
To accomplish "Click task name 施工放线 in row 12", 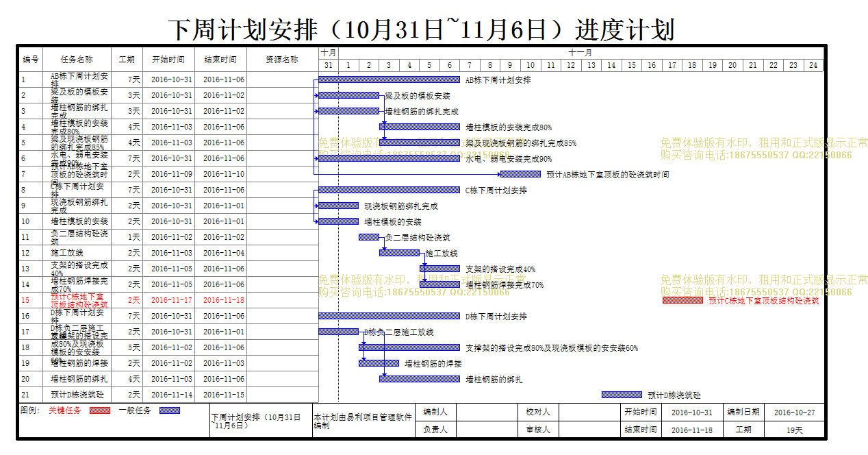I will pos(67,253).
